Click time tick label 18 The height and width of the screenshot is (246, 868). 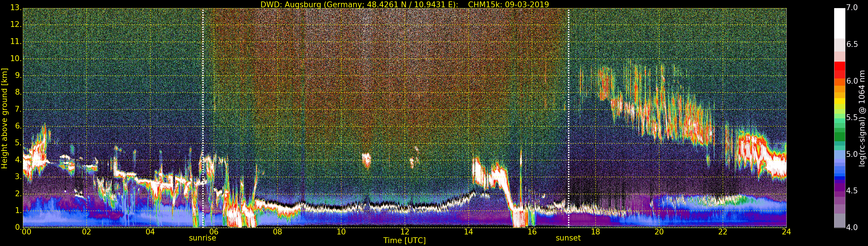pos(596,232)
